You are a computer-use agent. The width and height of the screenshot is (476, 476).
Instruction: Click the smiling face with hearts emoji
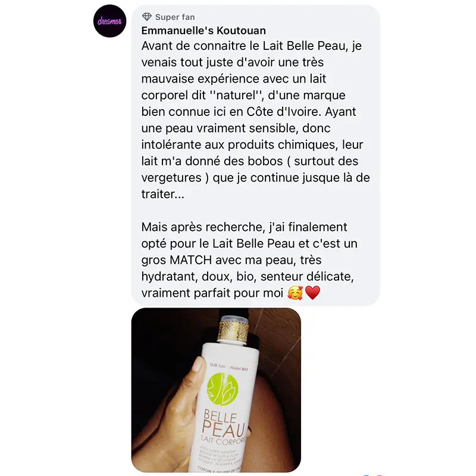(295, 293)
